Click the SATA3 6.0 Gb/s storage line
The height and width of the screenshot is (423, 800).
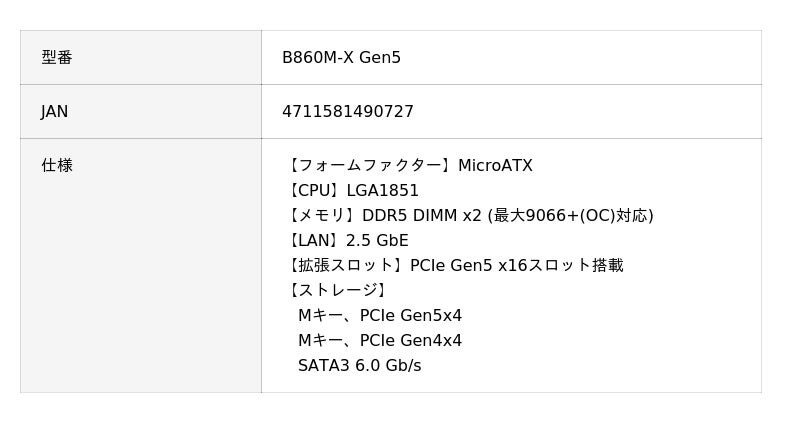click(x=359, y=366)
